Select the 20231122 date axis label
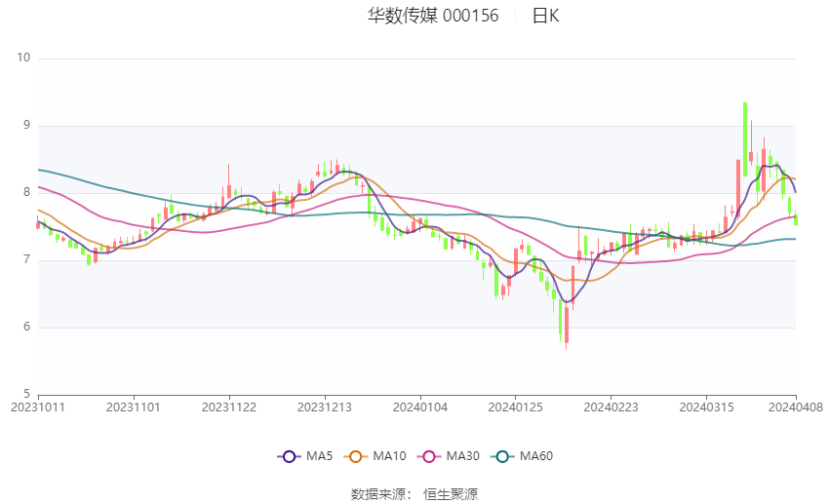 point(229,407)
